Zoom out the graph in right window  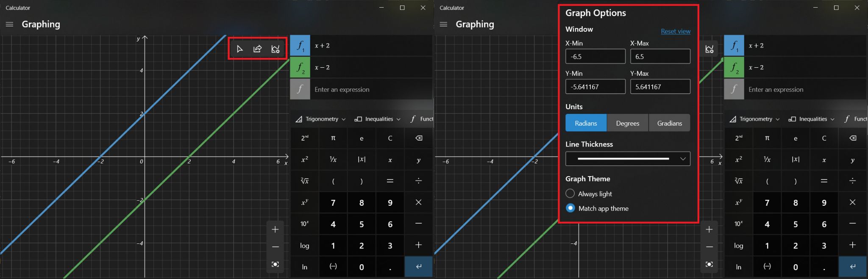point(709,247)
